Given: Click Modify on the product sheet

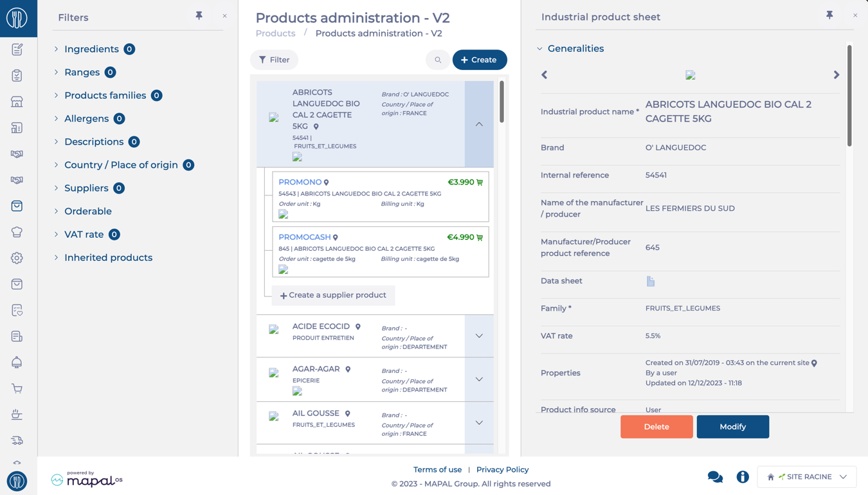Looking at the screenshot, I should (x=732, y=427).
